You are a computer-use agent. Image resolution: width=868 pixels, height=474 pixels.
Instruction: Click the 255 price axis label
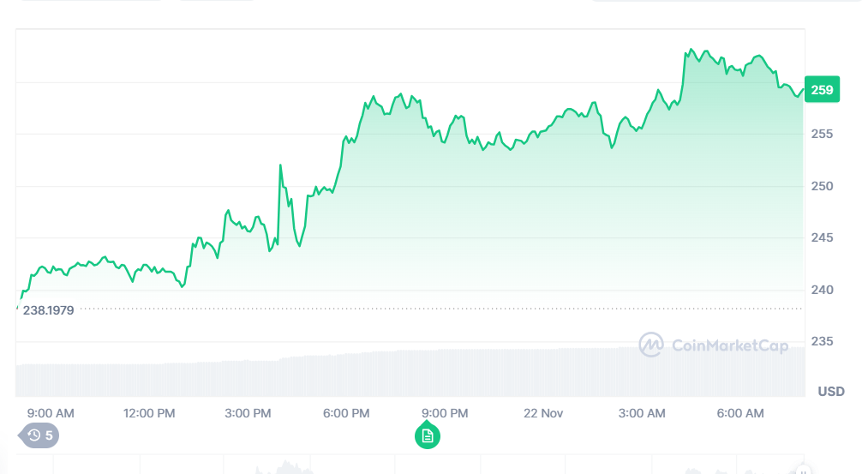click(x=822, y=134)
